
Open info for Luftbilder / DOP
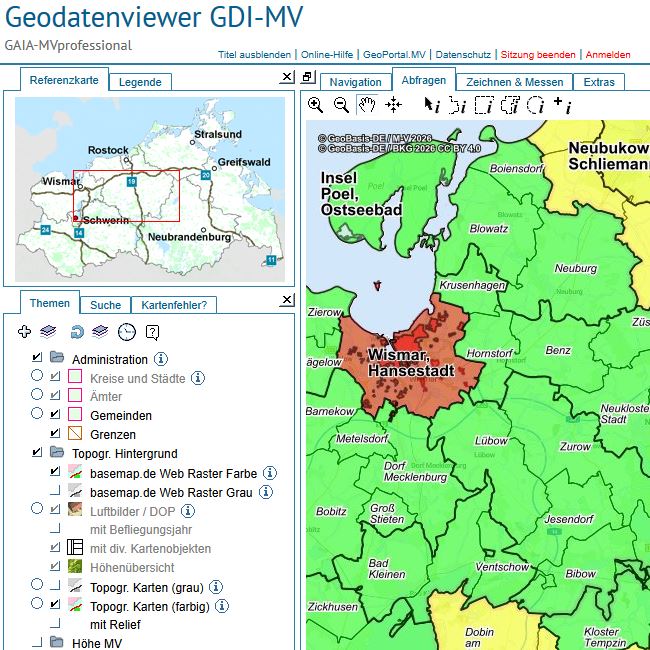point(188,511)
